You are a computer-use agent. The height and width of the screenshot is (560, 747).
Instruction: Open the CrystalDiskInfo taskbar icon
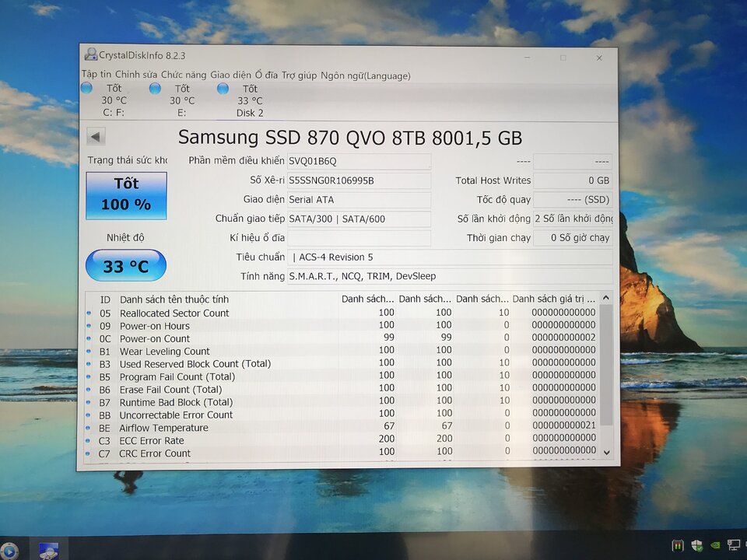[x=48, y=551]
